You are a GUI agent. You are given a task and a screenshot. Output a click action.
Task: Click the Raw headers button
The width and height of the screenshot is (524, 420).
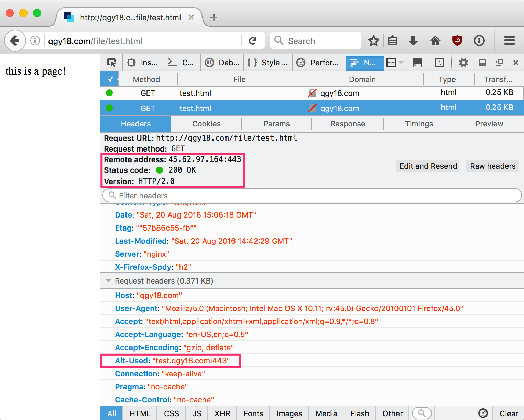click(492, 166)
